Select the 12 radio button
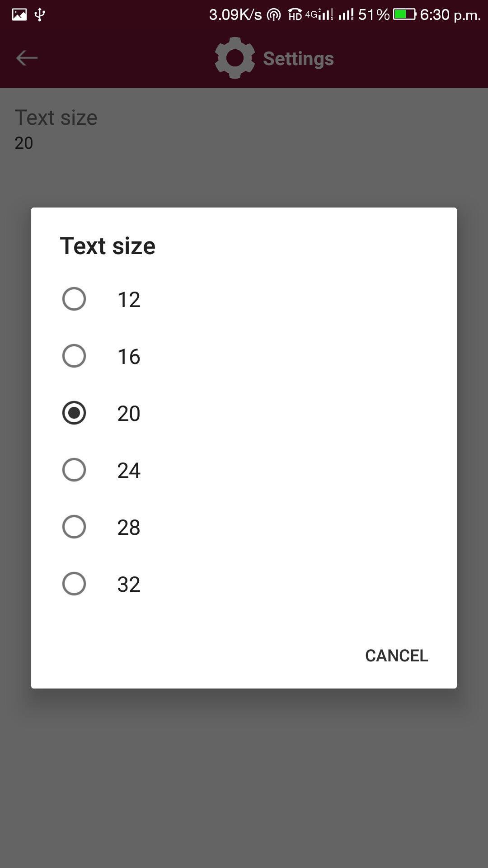Viewport: 488px width, 868px height. 74,299
